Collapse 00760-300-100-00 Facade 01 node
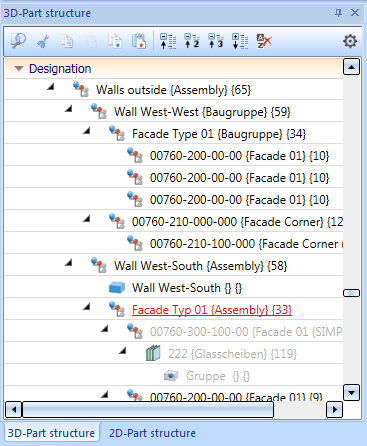The image size is (367, 446). (105, 329)
